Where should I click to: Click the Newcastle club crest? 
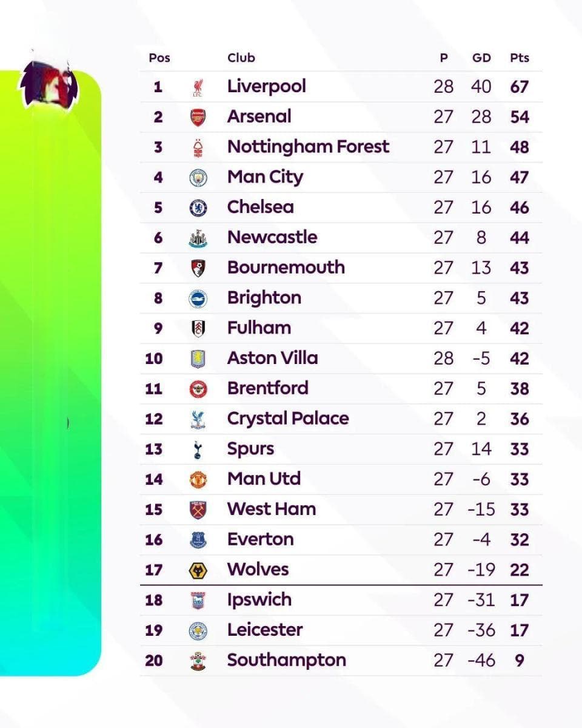[198, 238]
